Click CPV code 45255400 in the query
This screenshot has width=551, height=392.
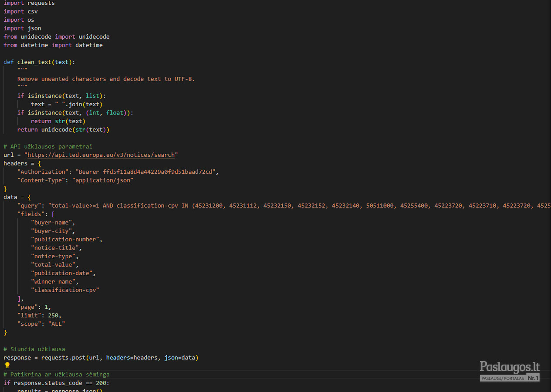414,206
